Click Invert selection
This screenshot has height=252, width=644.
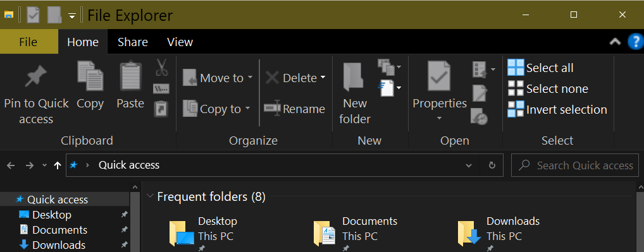[x=557, y=109]
